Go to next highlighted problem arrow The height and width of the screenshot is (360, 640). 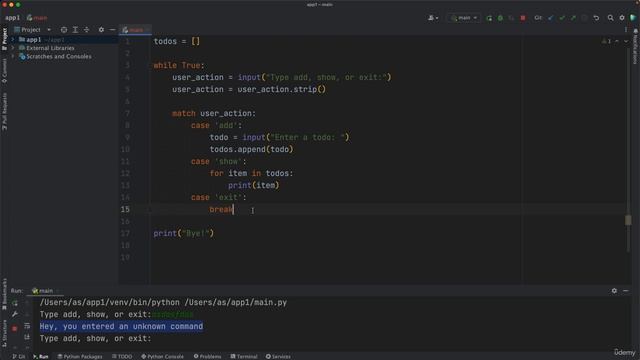pos(626,41)
